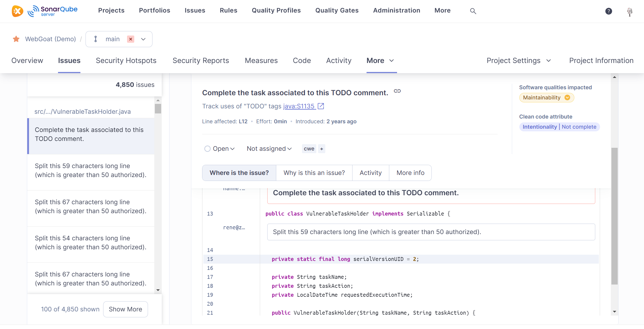644x329 pixels.
Task: Switch to the Security Reports tab
Action: 201,61
